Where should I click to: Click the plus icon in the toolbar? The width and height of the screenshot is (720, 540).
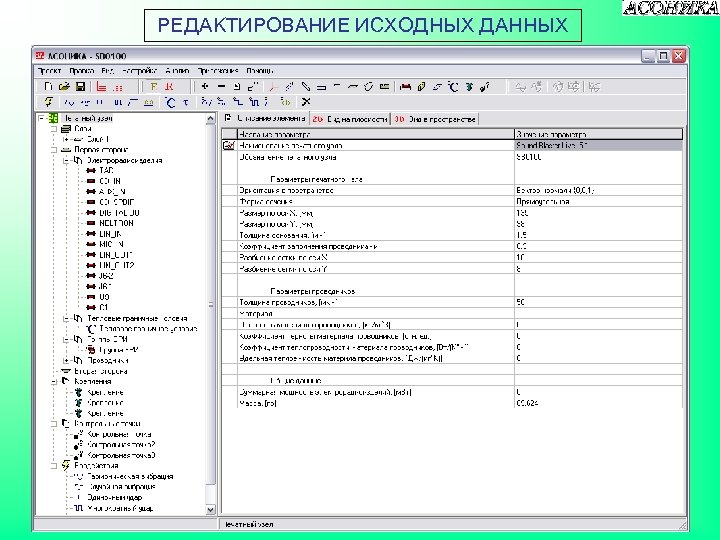205,86
